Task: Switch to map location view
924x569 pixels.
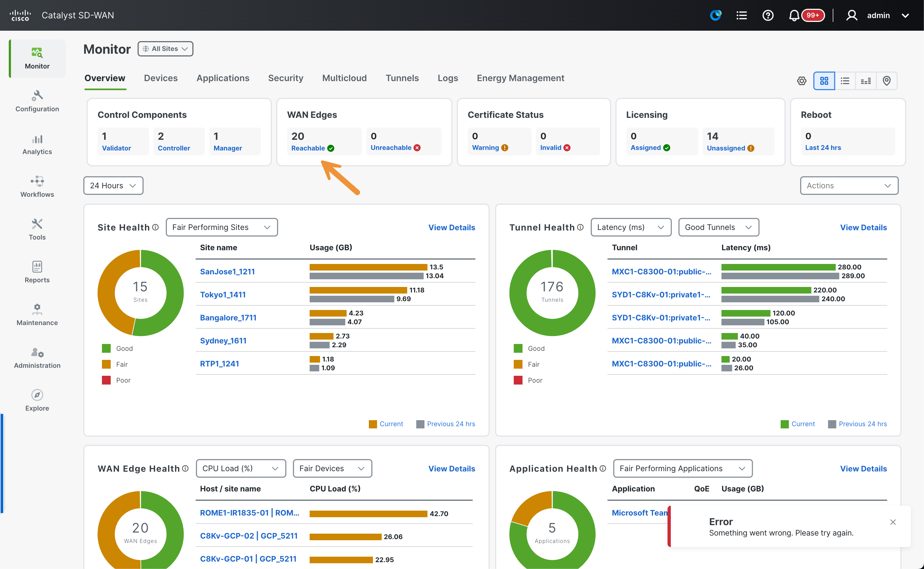Action: pos(886,81)
